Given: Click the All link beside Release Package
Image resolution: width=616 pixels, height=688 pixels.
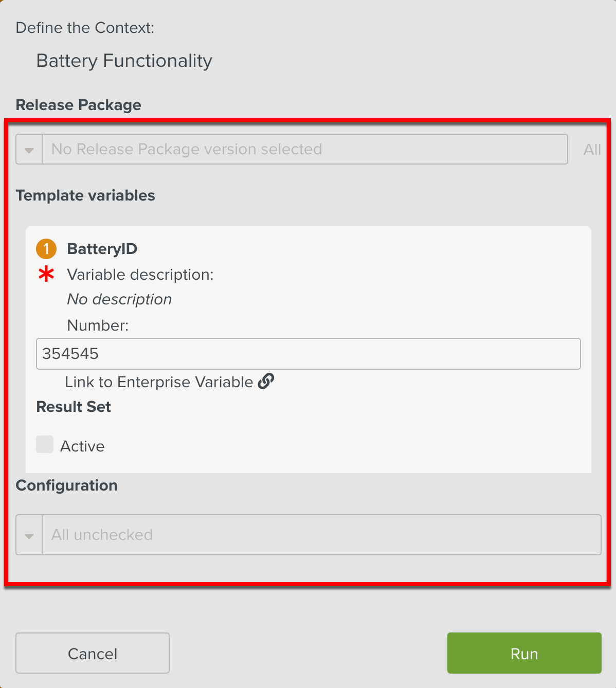Looking at the screenshot, I should pyautogui.click(x=592, y=150).
